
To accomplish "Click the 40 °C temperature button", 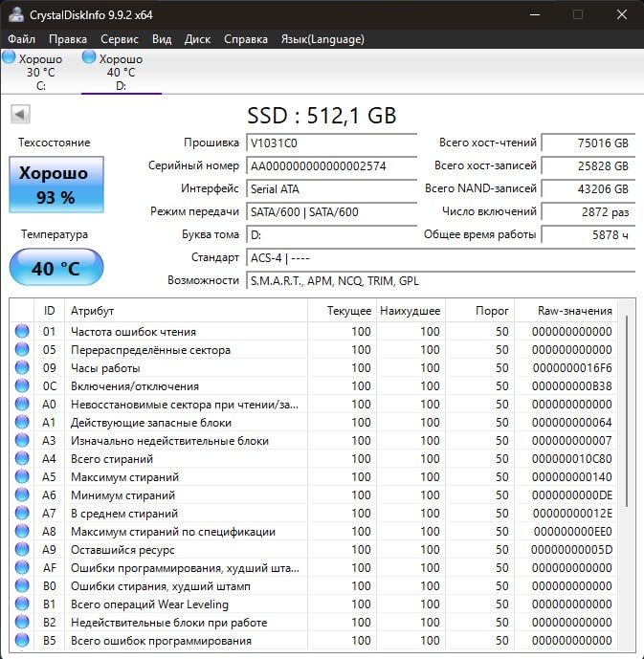I will pyautogui.click(x=56, y=267).
